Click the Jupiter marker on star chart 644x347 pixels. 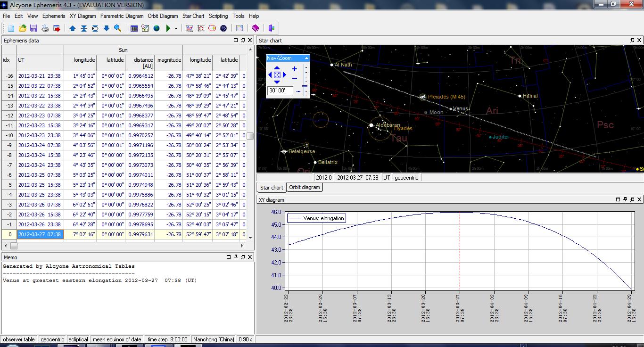tap(490, 137)
